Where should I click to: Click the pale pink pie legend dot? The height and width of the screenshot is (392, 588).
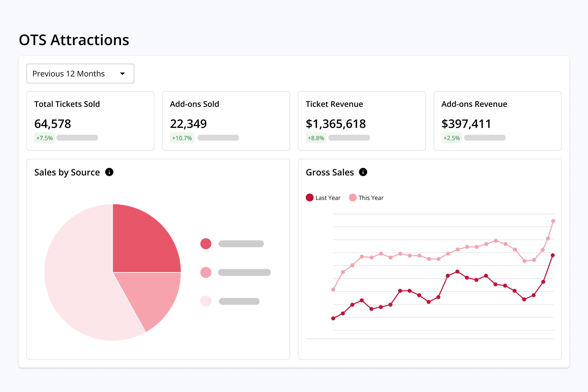click(x=206, y=301)
